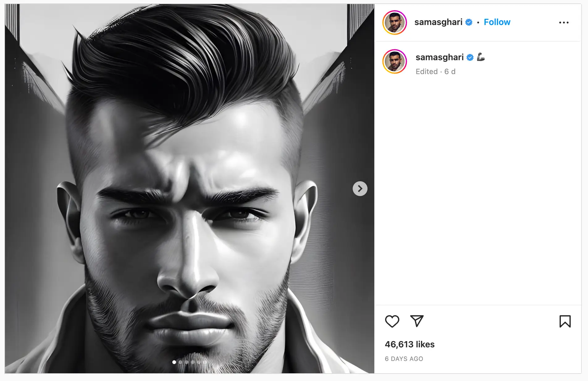
Task: Click the samasghari username in the header
Action: pos(438,22)
